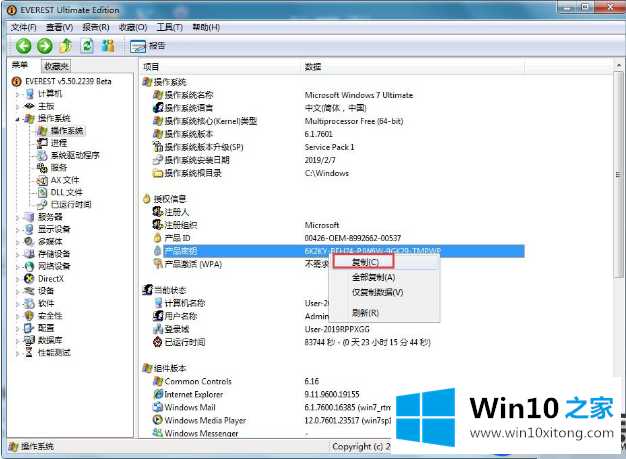Click the 存储设备 icon in the tree
This screenshot has width=626, height=459.
tap(29, 254)
